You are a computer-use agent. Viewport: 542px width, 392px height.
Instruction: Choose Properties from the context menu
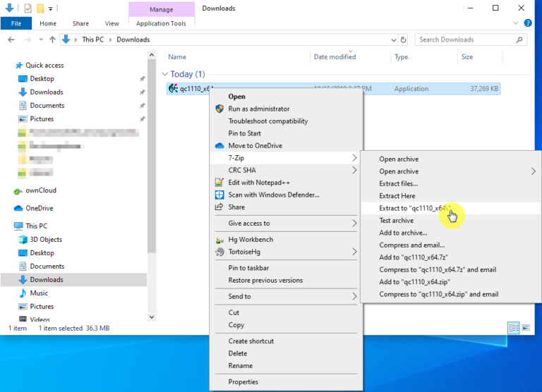(243, 382)
